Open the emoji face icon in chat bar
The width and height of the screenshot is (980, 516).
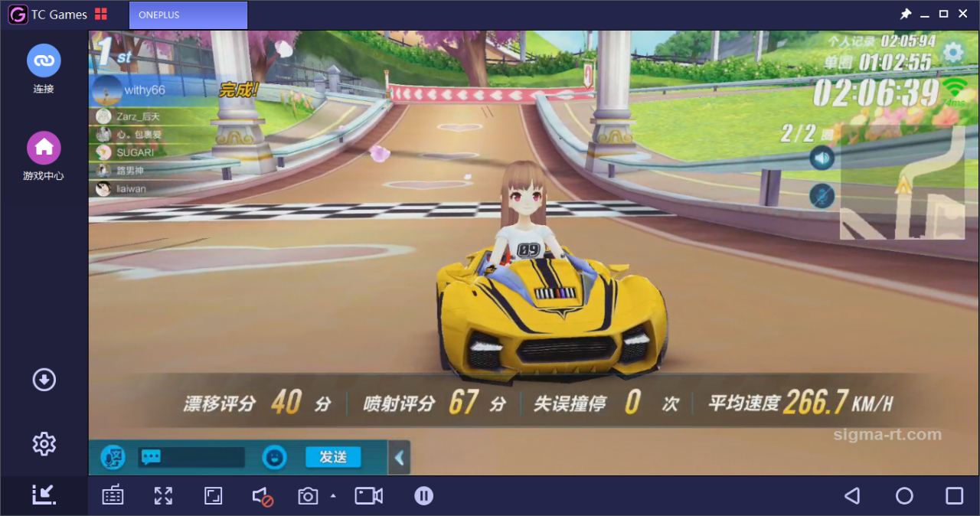[x=274, y=458]
